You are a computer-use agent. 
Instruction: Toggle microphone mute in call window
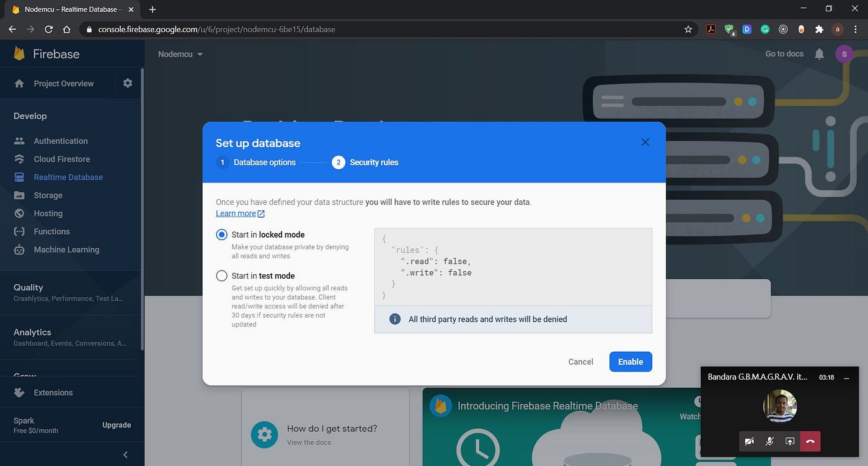tap(769, 441)
